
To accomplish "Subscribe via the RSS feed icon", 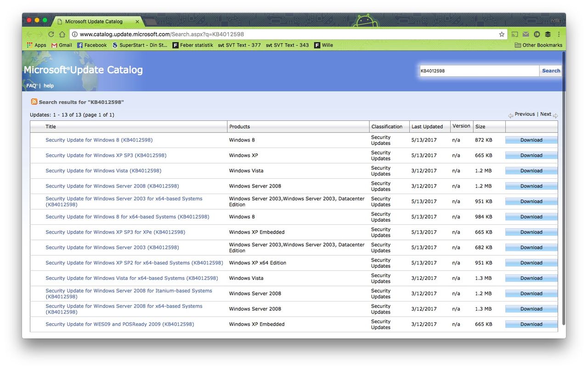I will pyautogui.click(x=34, y=102).
